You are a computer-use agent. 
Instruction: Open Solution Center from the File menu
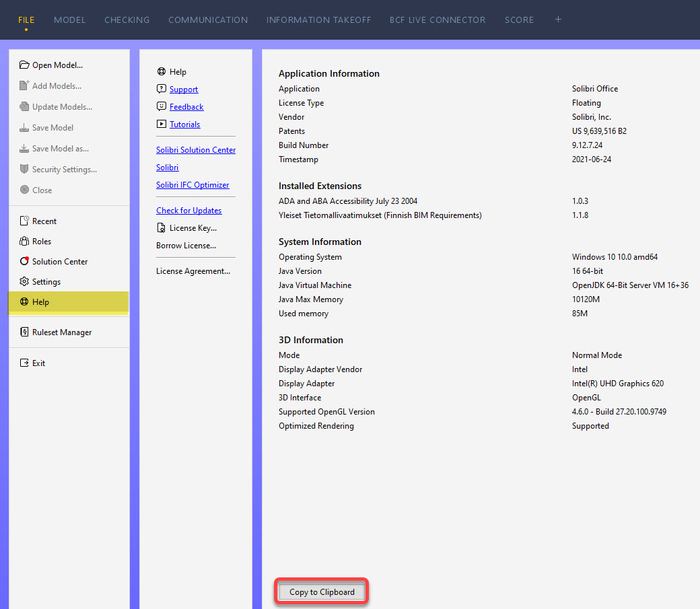pos(69,262)
